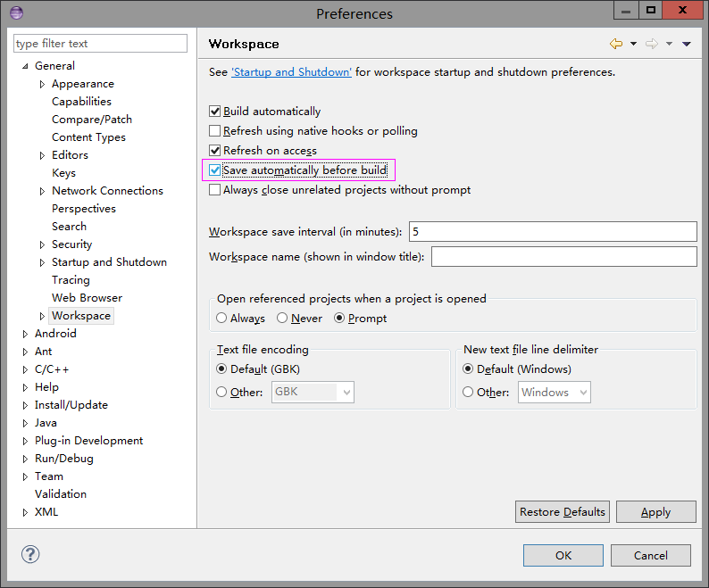Expand the Appearance tree node
Image resolution: width=709 pixels, height=588 pixels.
point(42,84)
